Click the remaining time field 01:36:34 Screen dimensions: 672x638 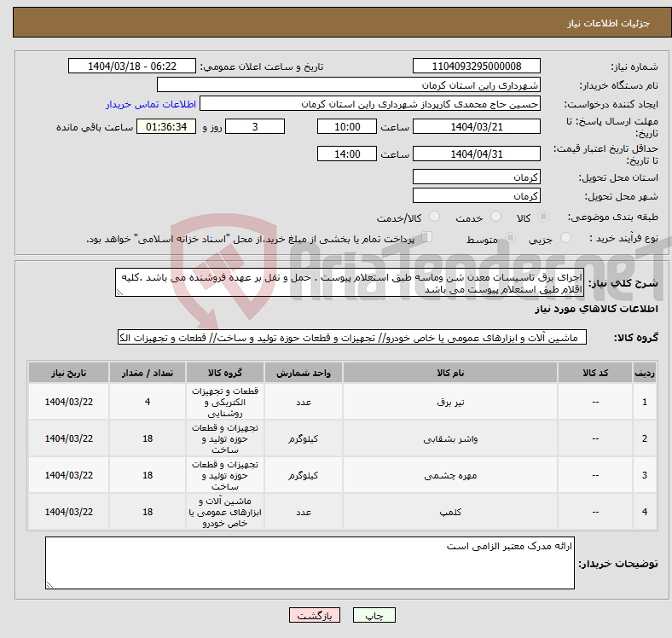click(166, 127)
